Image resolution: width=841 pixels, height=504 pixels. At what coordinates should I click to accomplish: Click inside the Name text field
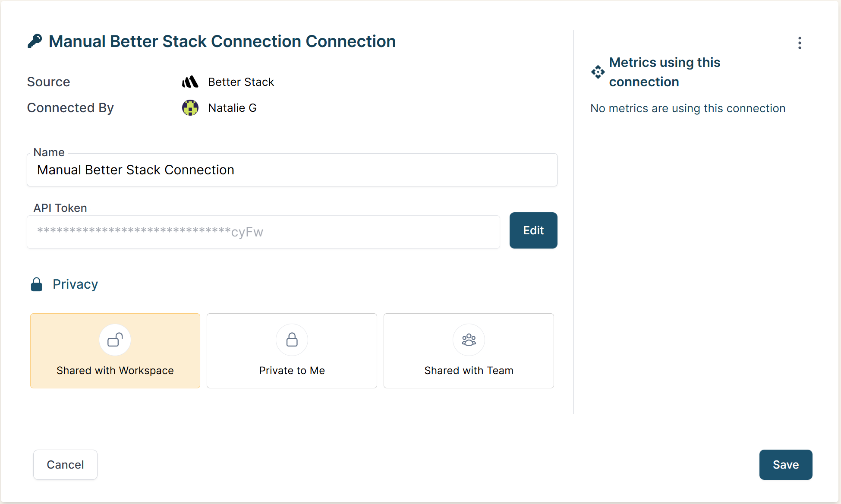(x=292, y=170)
